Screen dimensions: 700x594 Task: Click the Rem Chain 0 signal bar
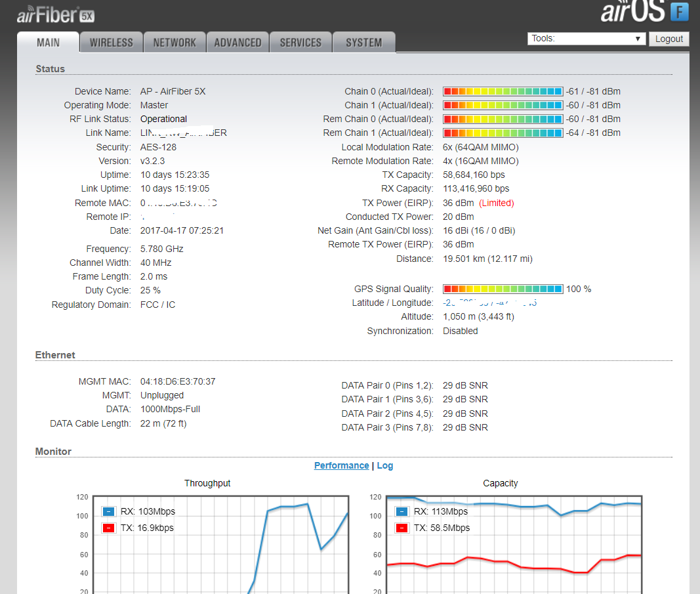pyautogui.click(x=503, y=119)
